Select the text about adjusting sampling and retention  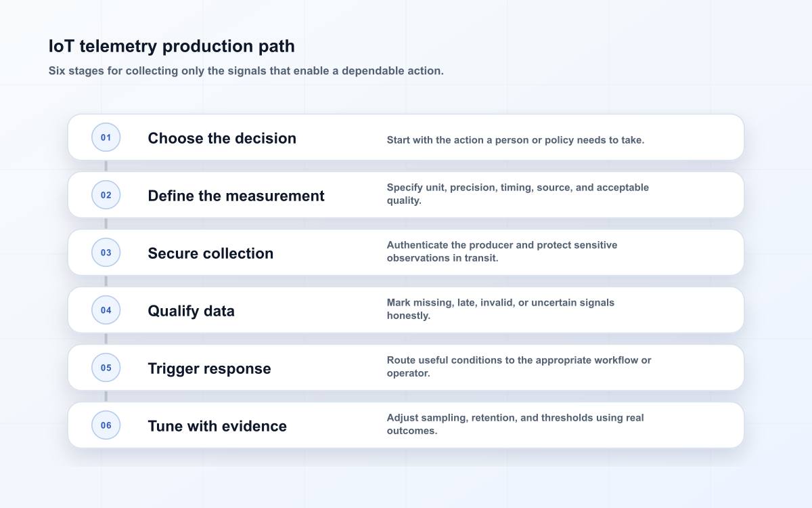point(516,424)
